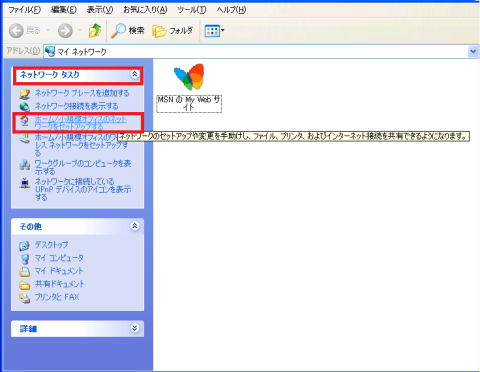Click ネットワーク プレースを追加する link
Image resolution: width=480 pixels, height=372 pixels.
(x=82, y=93)
